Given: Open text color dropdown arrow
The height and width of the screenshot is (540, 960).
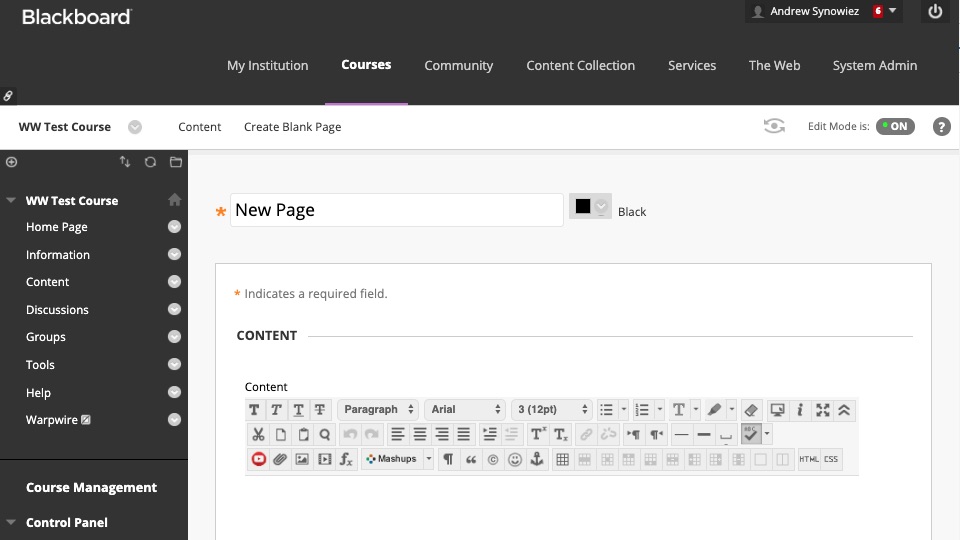Looking at the screenshot, I should tap(696, 410).
